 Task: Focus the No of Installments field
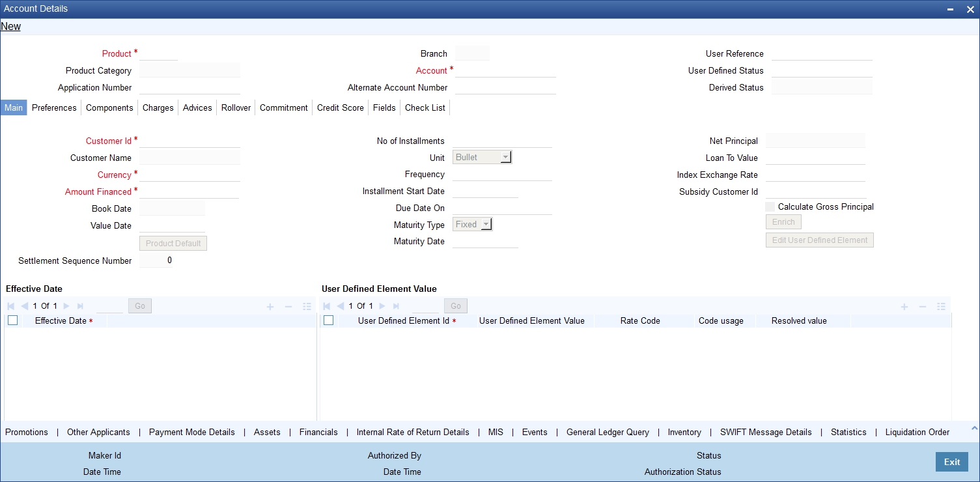(x=502, y=141)
